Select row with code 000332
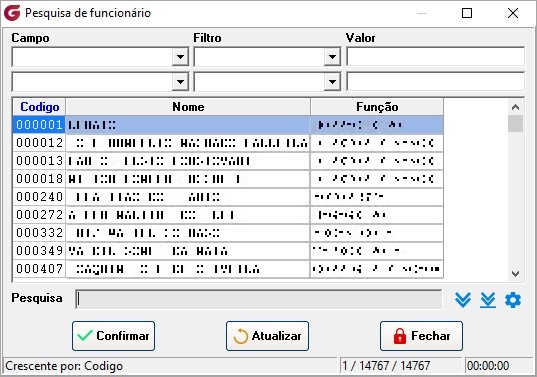The image size is (537, 377). coord(228,233)
